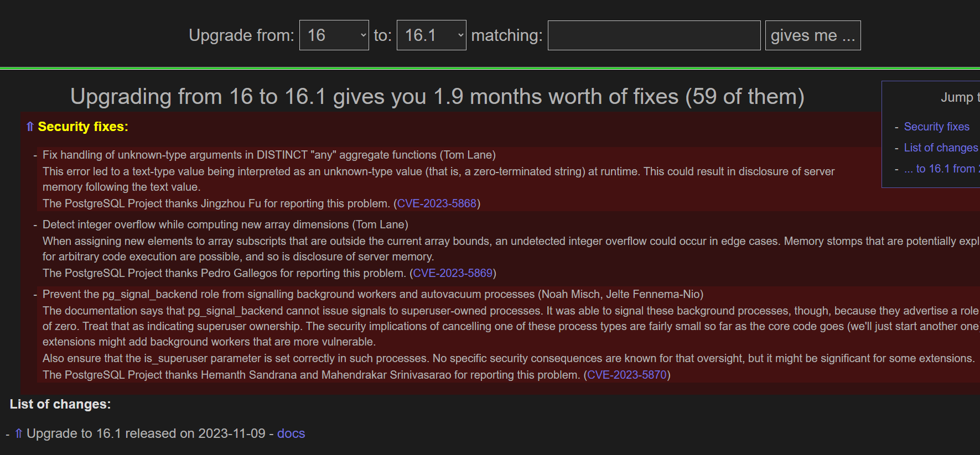This screenshot has height=455, width=980.
Task: Jump to Security fixes via sidebar link
Action: point(936,127)
